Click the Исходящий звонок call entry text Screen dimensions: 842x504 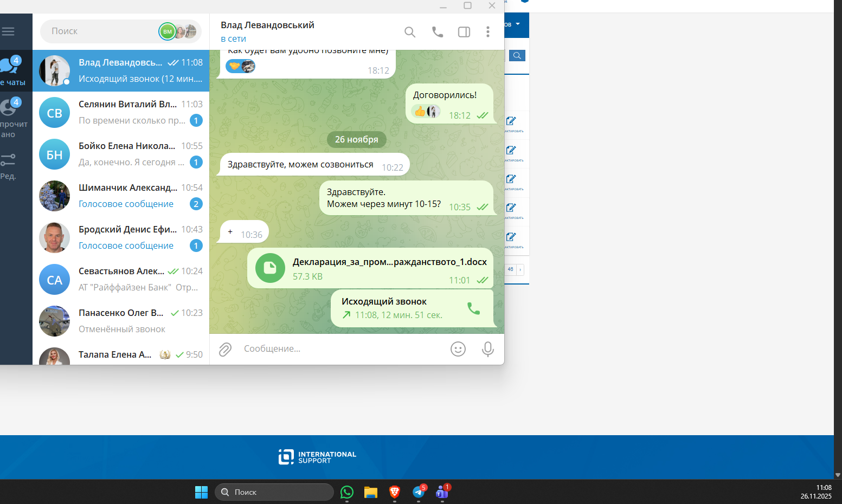384,302
